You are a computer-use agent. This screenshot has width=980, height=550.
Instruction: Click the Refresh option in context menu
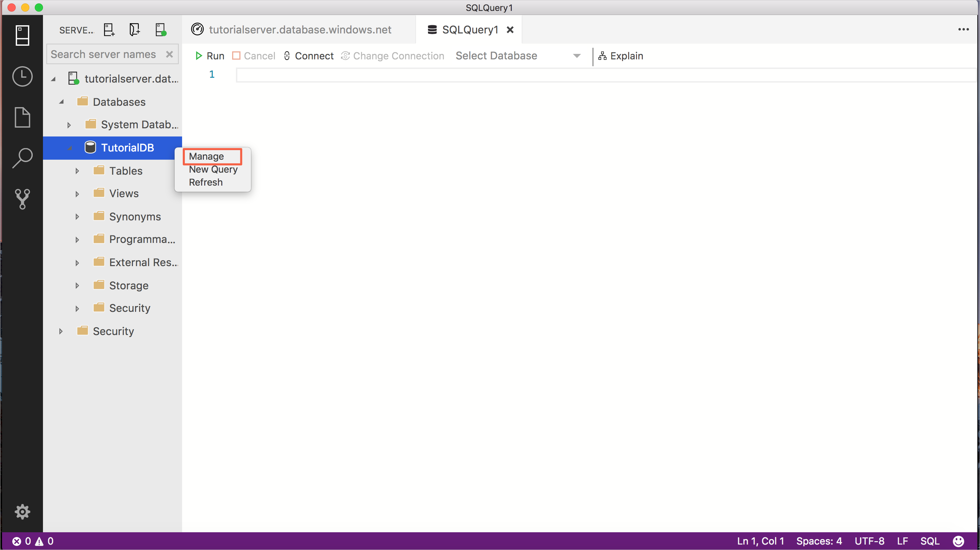(x=205, y=182)
